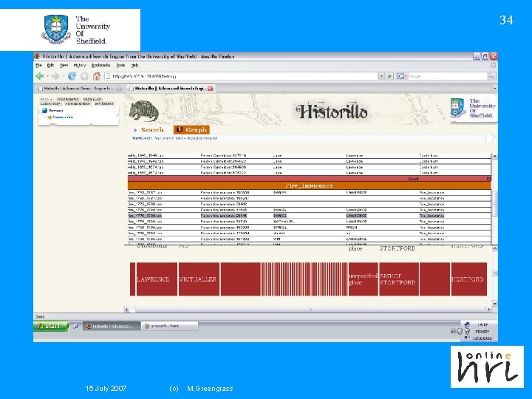Click the BISHOP STORTFORD red graph block
Screen dimensions: 532x399
click(399, 279)
